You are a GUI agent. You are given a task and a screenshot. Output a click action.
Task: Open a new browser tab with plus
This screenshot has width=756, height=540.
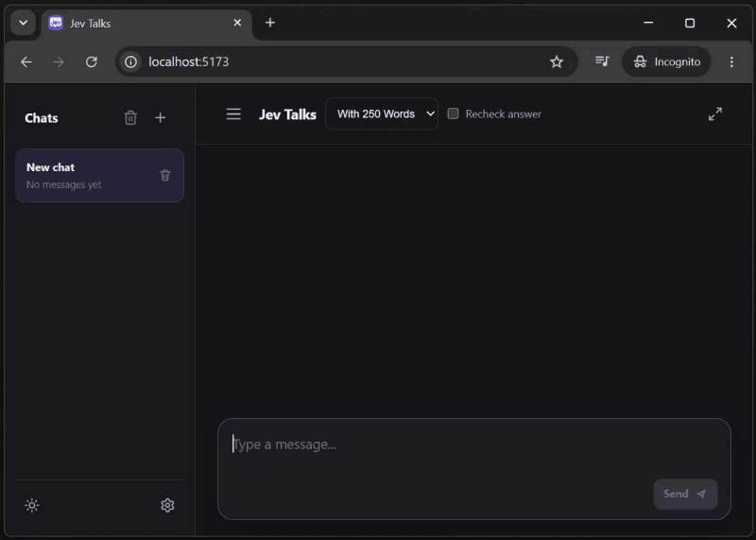[x=270, y=23]
